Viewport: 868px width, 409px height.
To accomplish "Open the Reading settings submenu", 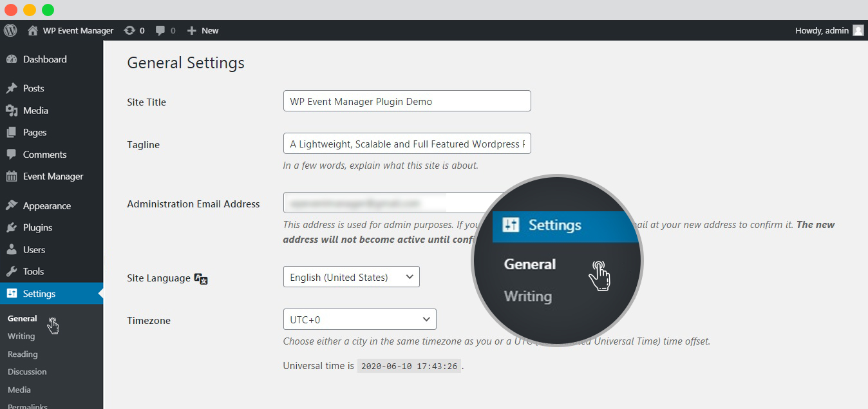I will pyautogui.click(x=23, y=354).
